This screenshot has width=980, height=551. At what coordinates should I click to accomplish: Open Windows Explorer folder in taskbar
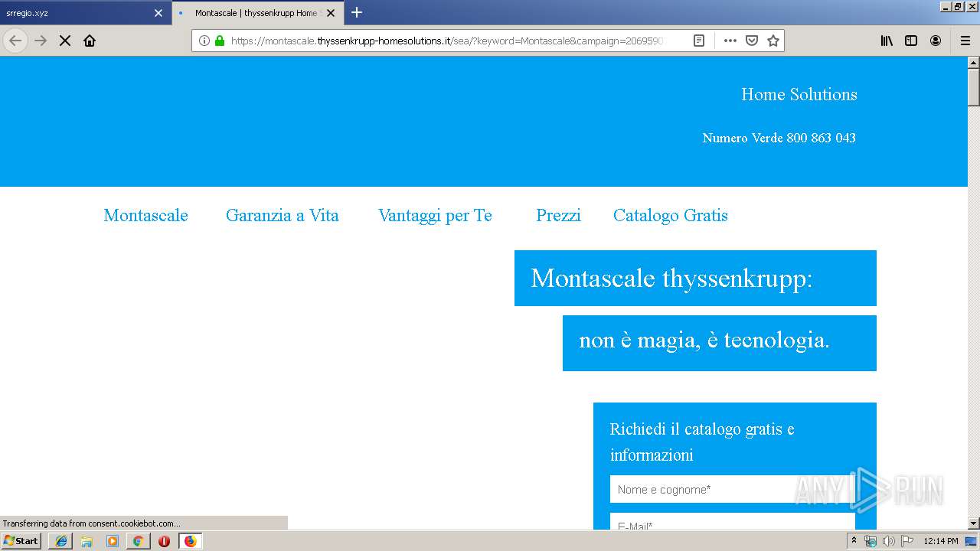87,541
